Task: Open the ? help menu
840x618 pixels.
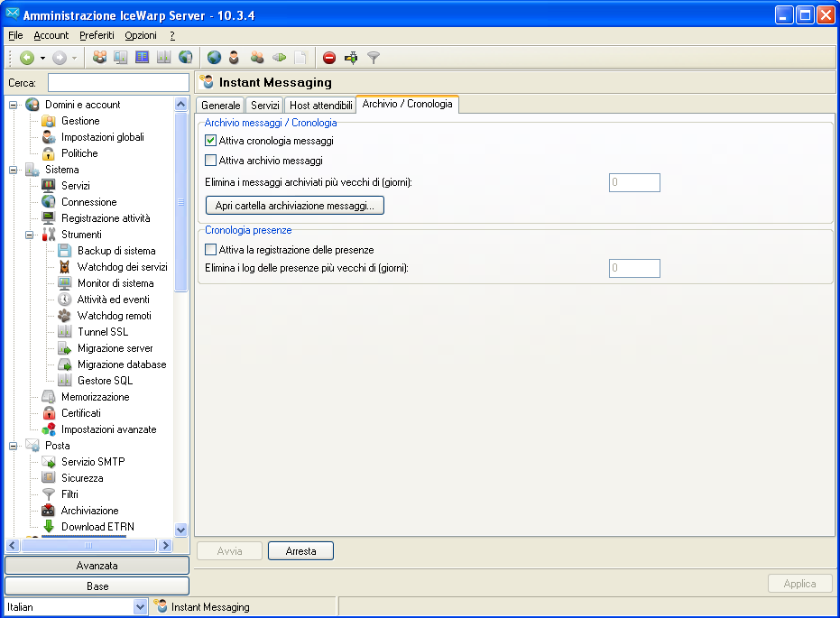Action: (x=172, y=35)
